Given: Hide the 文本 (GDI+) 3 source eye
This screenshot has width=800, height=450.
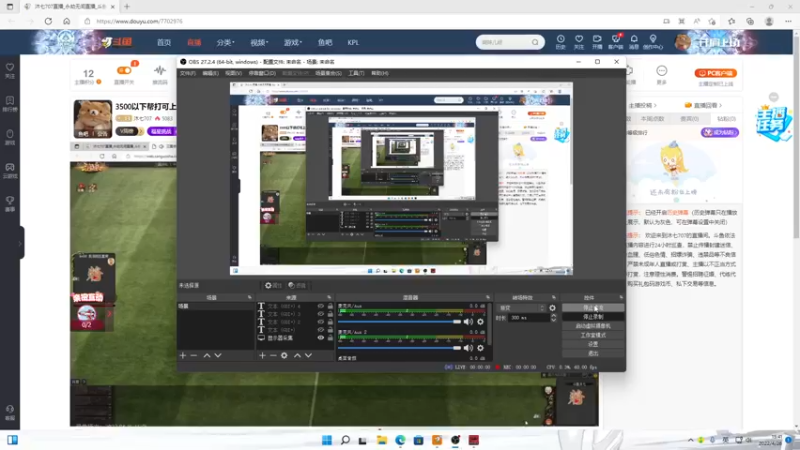Looking at the screenshot, I should 320,314.
